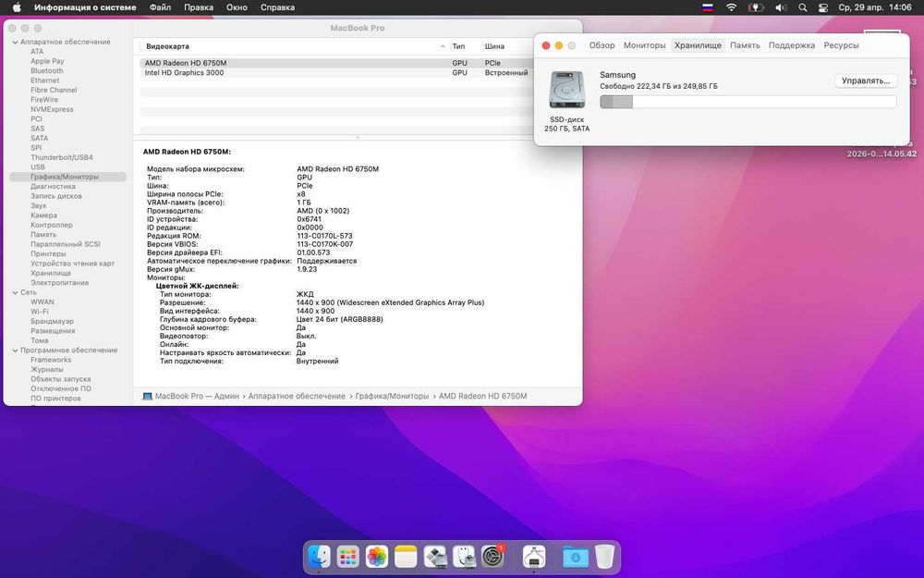Viewport: 924px width, 578px height.
Task: Select Электропитание in the sidebar
Action: click(x=59, y=282)
